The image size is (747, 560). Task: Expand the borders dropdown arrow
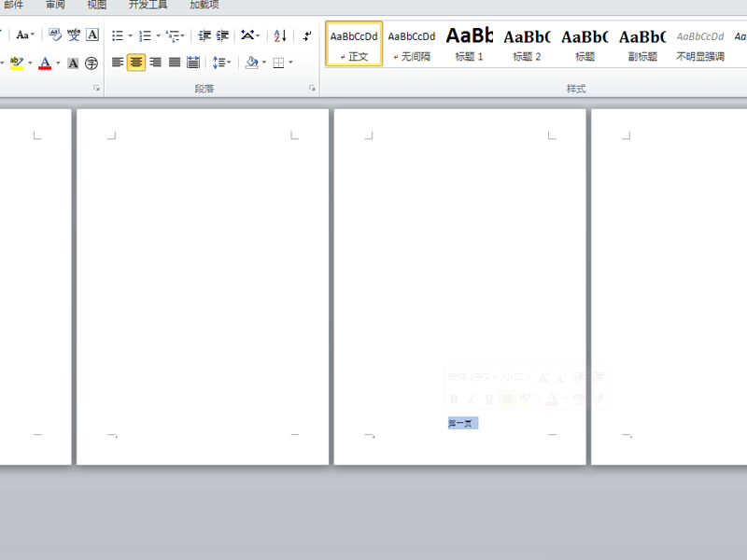[290, 63]
